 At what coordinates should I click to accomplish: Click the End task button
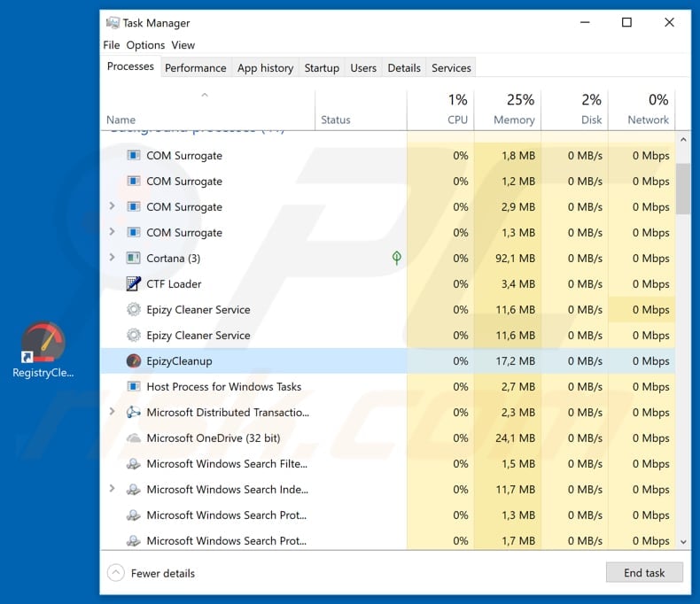pos(644,573)
